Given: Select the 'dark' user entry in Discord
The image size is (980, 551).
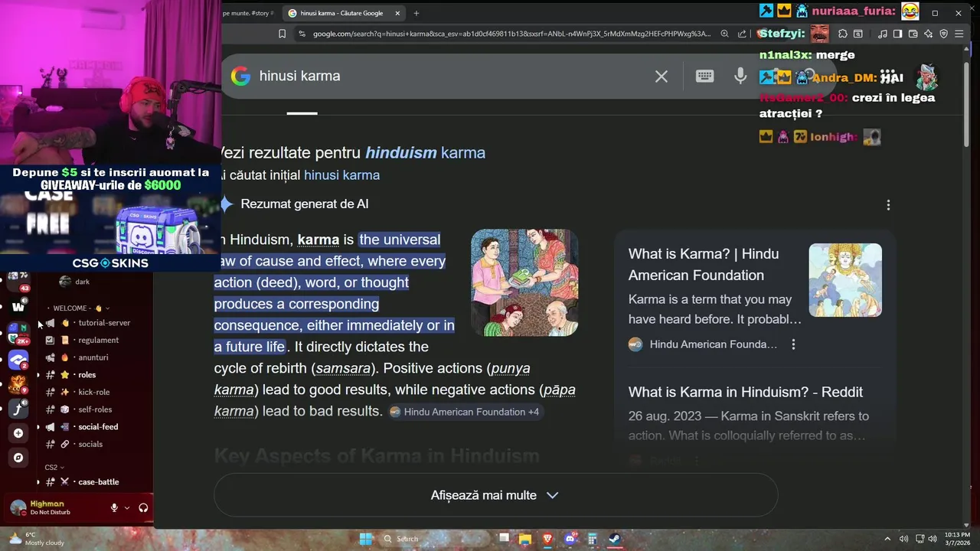Looking at the screenshot, I should pyautogui.click(x=74, y=282).
